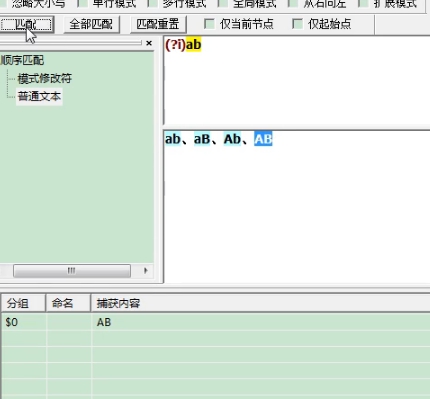Toggle the 多行模式 checkbox
Screen dimensions: 430x399
click(x=152, y=4)
